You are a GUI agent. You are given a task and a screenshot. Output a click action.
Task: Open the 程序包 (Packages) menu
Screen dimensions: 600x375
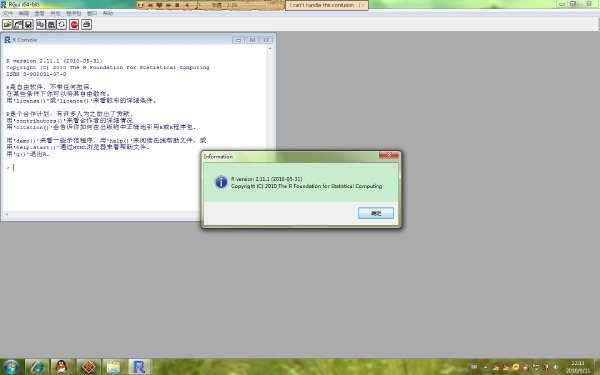(x=73, y=13)
